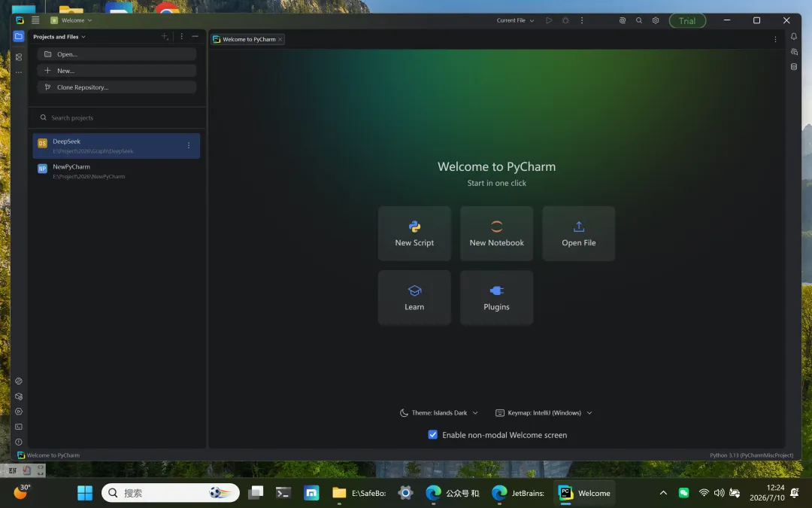Open IDE settings gear icon
This screenshot has height=508, width=812.
click(x=656, y=20)
